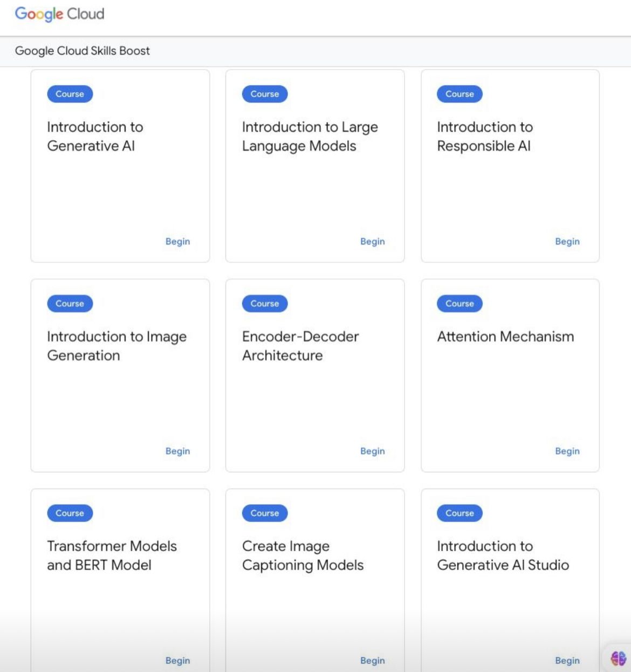
Task: Open the brain icon widget in corner
Action: (x=618, y=658)
